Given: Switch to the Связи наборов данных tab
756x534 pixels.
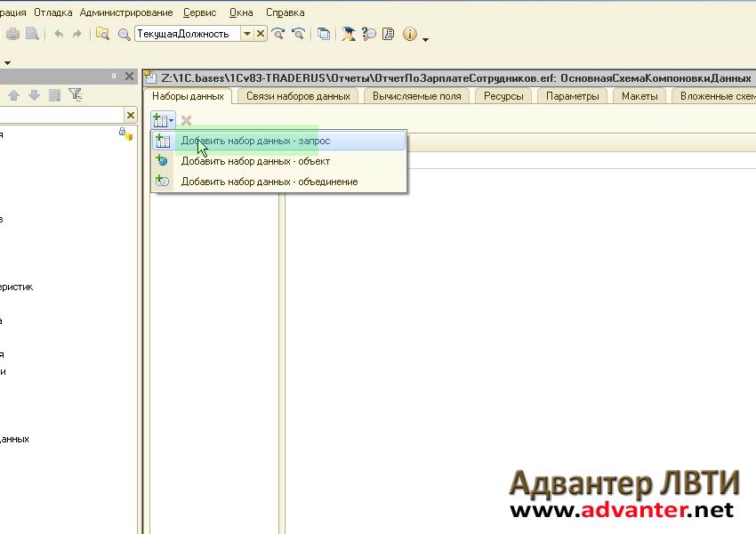Looking at the screenshot, I should (298, 96).
